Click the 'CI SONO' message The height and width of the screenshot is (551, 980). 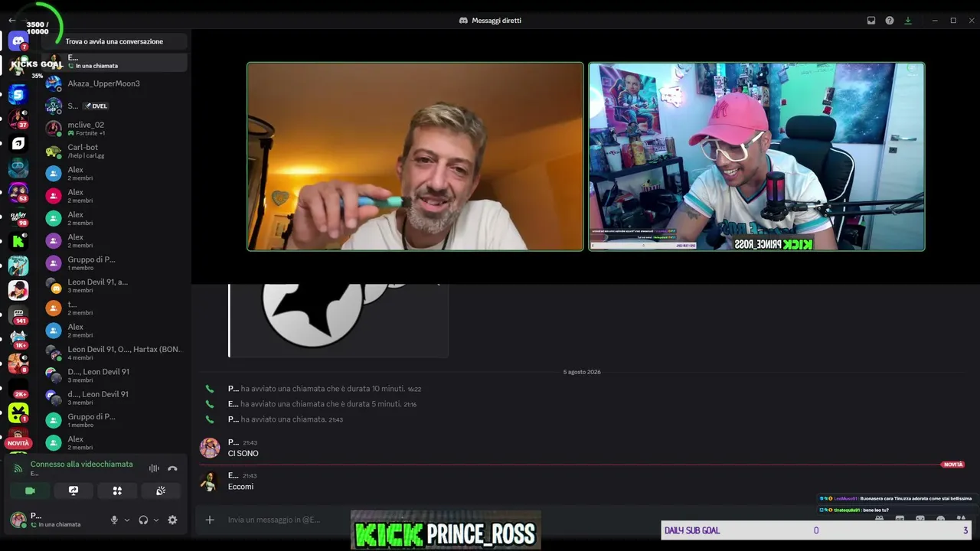[x=243, y=454]
